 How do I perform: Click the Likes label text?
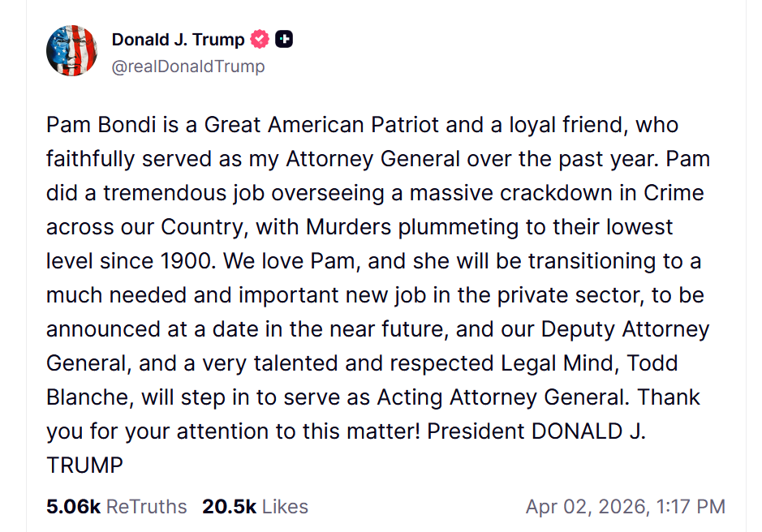pyautogui.click(x=286, y=507)
